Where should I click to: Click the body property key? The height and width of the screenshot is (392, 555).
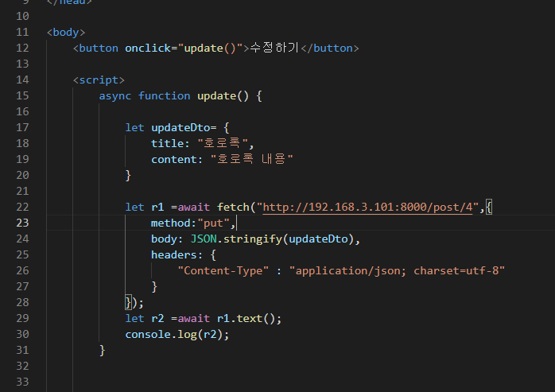(x=164, y=239)
